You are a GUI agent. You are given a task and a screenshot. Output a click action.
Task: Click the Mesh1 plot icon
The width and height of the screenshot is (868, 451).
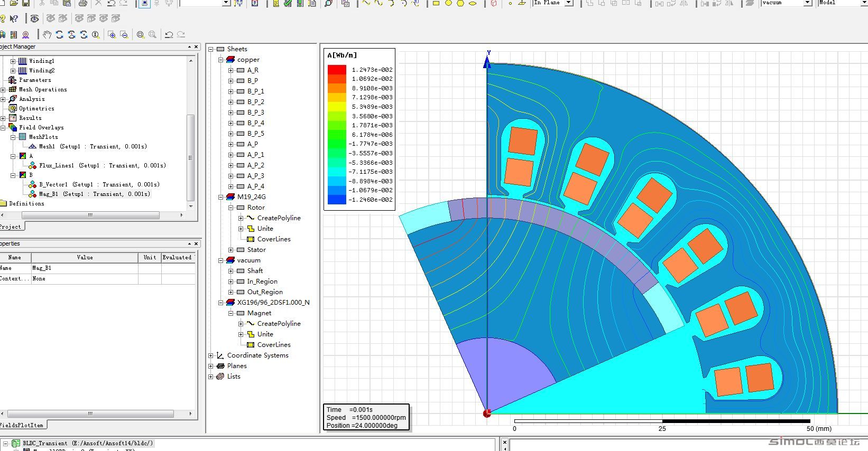click(32, 146)
